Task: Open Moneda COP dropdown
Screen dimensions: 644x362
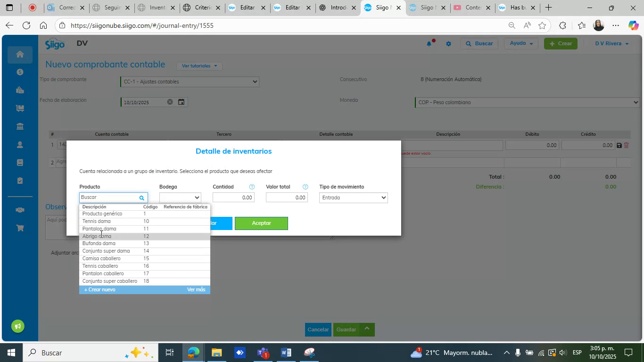Action: [527, 102]
